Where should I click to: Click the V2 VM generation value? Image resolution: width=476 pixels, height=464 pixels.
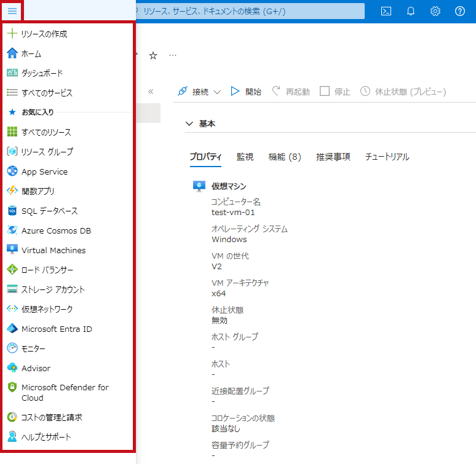[x=216, y=266]
